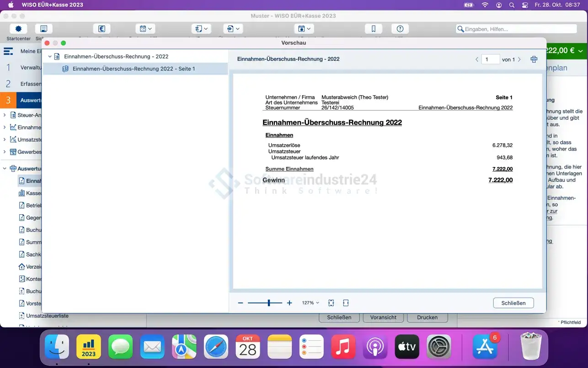This screenshot has height=368, width=588.
Task: Expand the Steuer-An… sidebar section
Action: click(5, 115)
